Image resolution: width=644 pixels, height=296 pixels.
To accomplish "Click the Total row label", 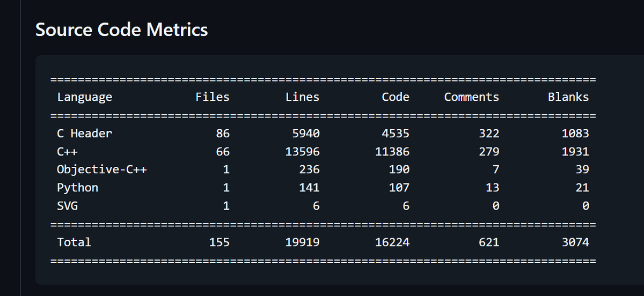I will pyautogui.click(x=74, y=242).
